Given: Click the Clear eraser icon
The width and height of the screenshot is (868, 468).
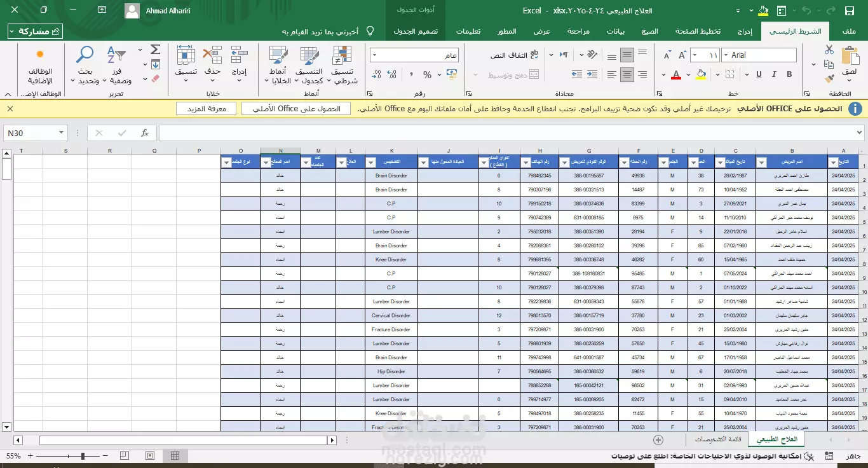Looking at the screenshot, I should point(155,79).
